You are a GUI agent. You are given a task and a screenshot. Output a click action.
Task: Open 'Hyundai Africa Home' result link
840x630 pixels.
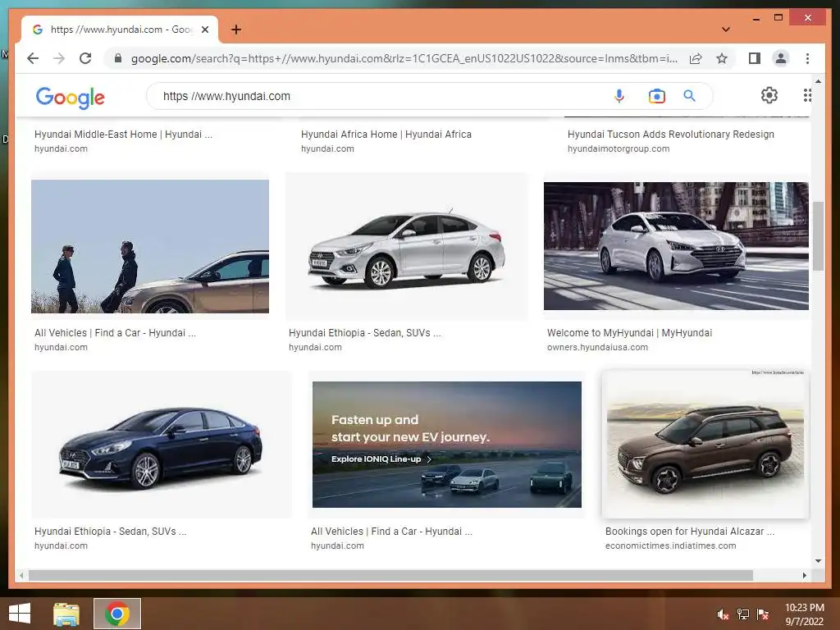pos(386,135)
